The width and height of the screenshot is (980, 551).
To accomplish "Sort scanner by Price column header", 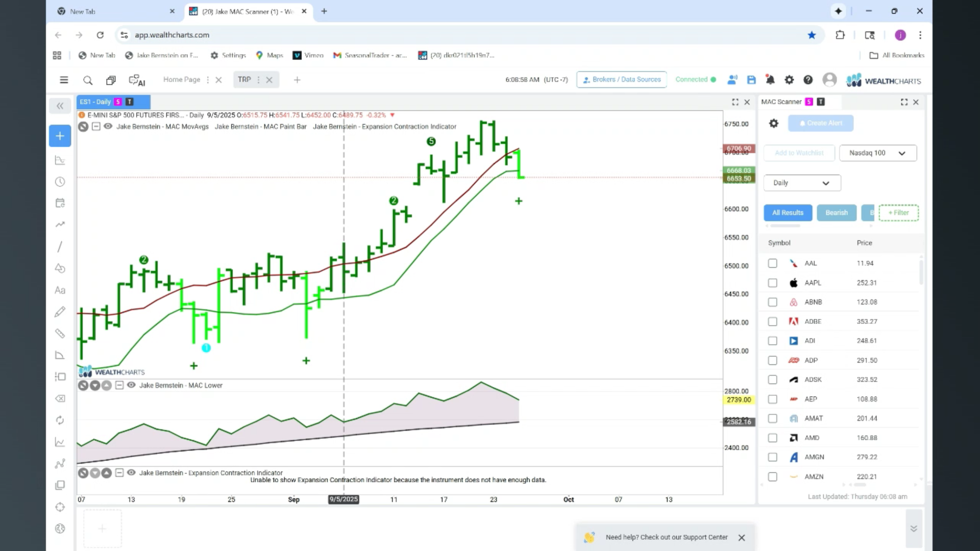I will click(864, 243).
